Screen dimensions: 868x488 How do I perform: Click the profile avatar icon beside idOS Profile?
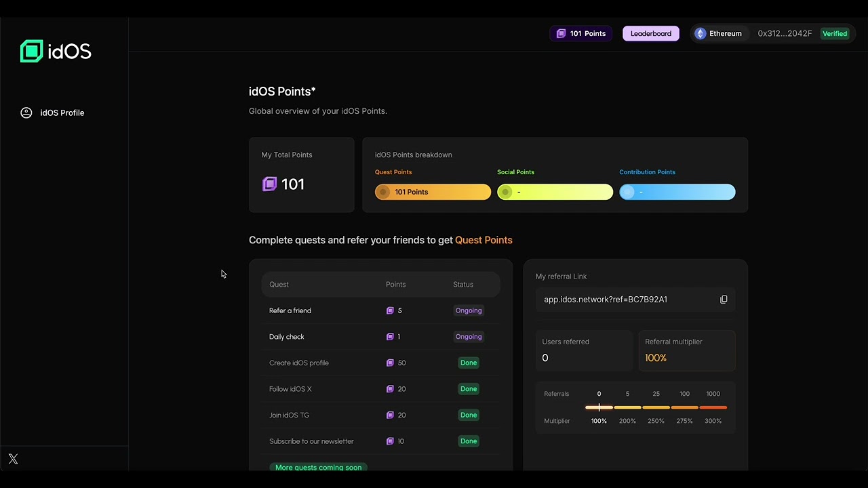coord(26,113)
